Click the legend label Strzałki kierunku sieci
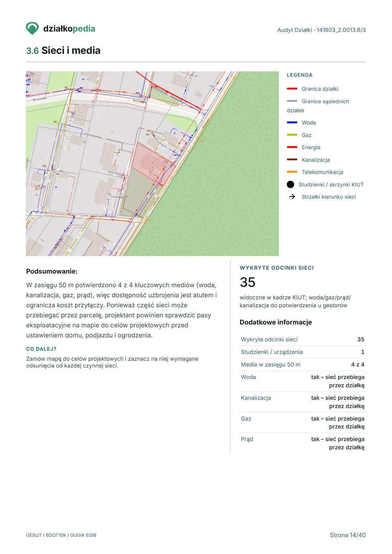 pos(329,197)
